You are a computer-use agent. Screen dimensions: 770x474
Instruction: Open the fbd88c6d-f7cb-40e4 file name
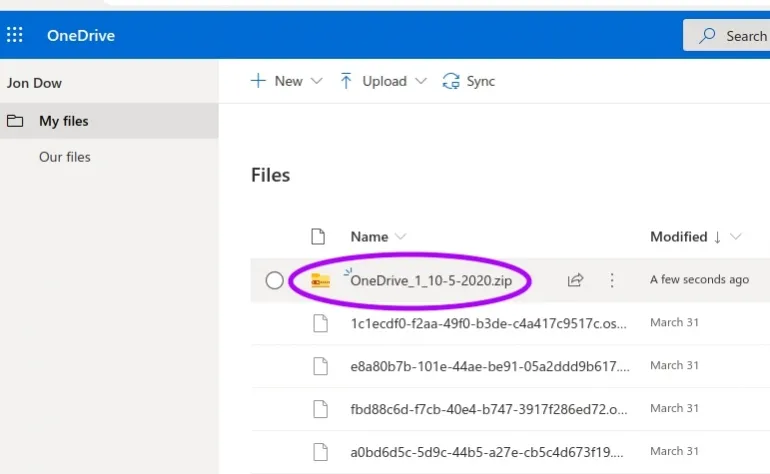[489, 409]
